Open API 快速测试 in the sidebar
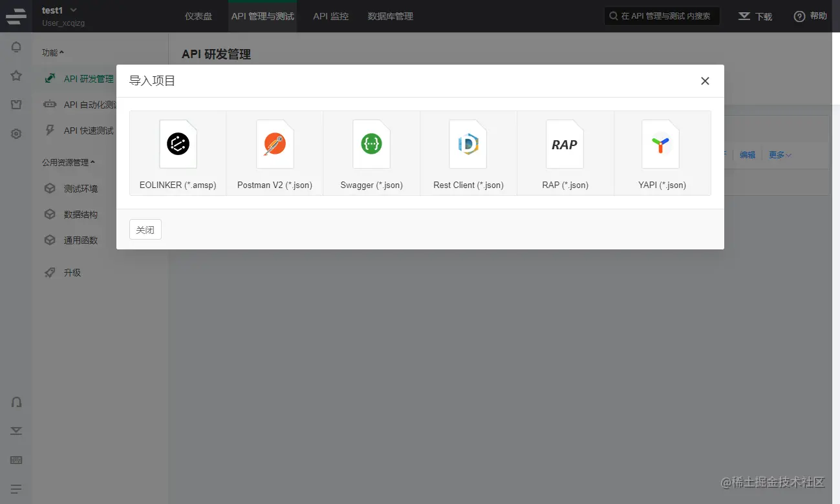This screenshot has height=504, width=840. point(89,131)
